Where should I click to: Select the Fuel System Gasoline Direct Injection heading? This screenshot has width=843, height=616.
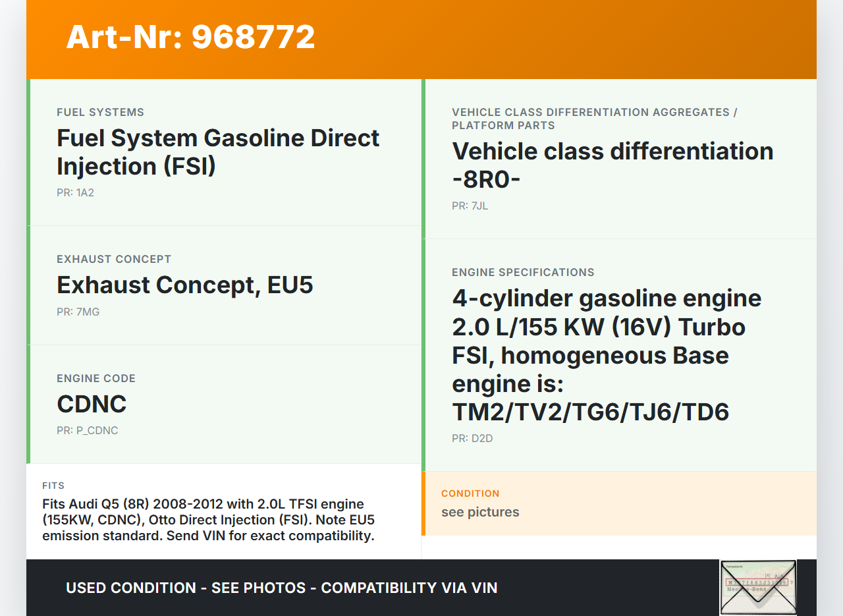point(218,152)
